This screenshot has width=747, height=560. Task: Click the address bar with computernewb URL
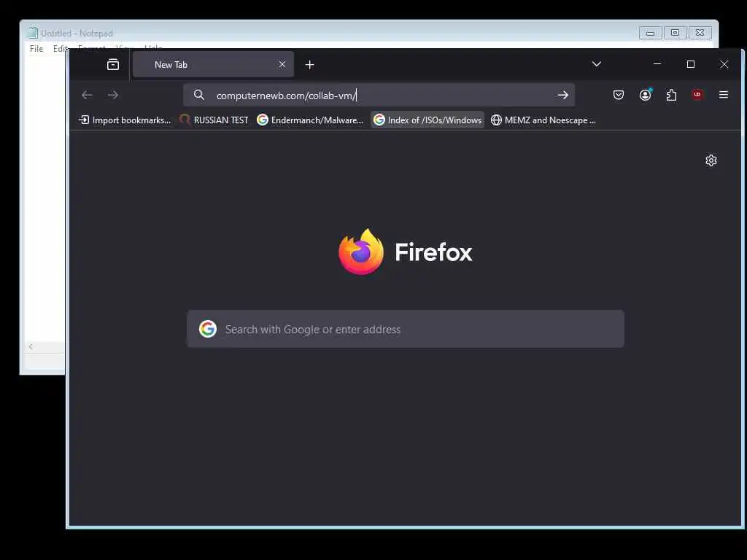coord(379,96)
